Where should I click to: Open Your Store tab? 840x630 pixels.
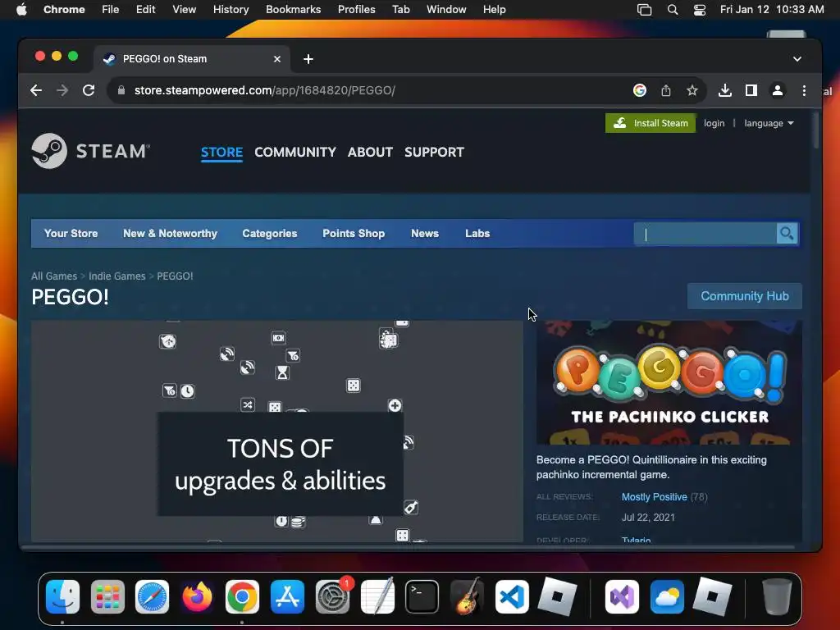point(71,234)
